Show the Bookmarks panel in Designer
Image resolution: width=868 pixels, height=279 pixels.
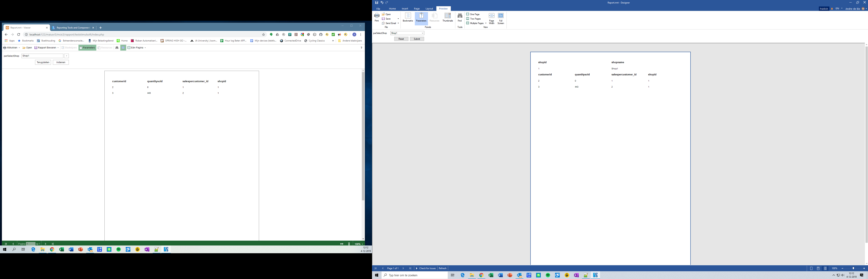click(x=408, y=17)
